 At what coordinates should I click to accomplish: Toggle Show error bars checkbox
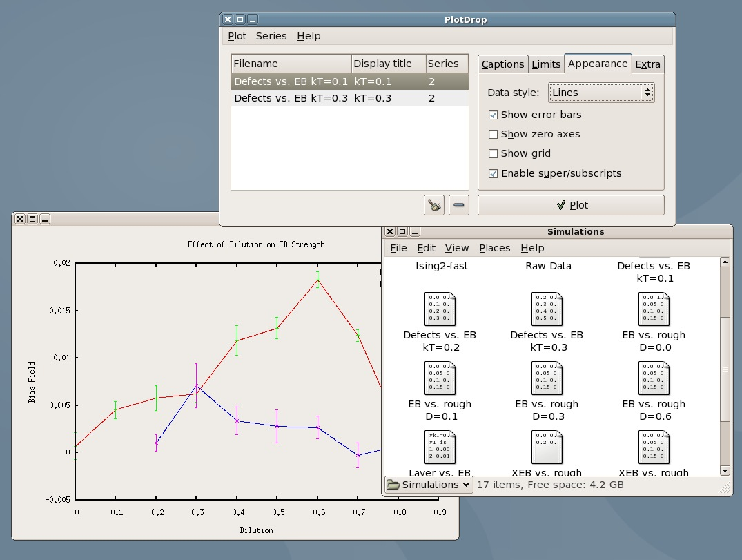tap(493, 115)
